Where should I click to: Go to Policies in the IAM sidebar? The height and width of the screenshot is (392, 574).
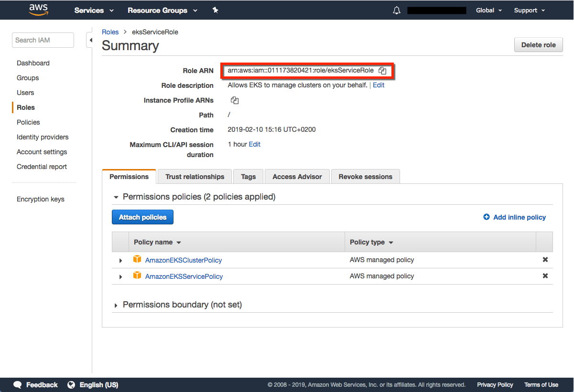coord(28,122)
